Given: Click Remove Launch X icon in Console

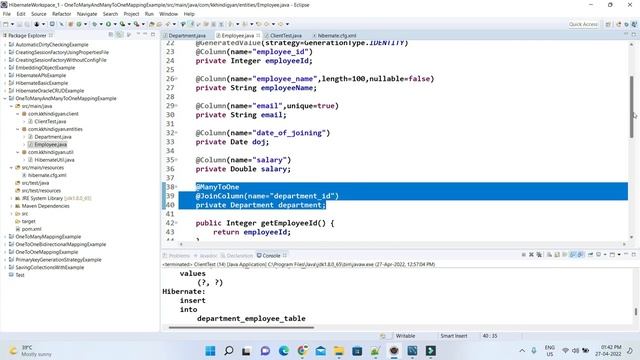Looking at the screenshot, I should tap(531, 255).
